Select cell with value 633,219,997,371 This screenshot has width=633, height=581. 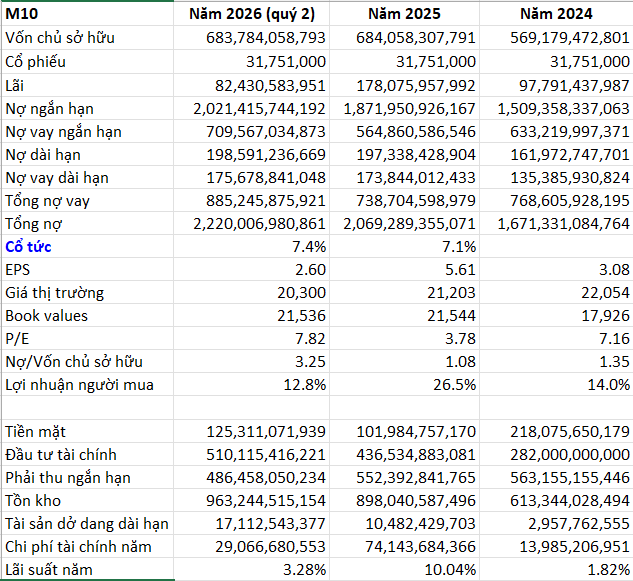(556, 132)
